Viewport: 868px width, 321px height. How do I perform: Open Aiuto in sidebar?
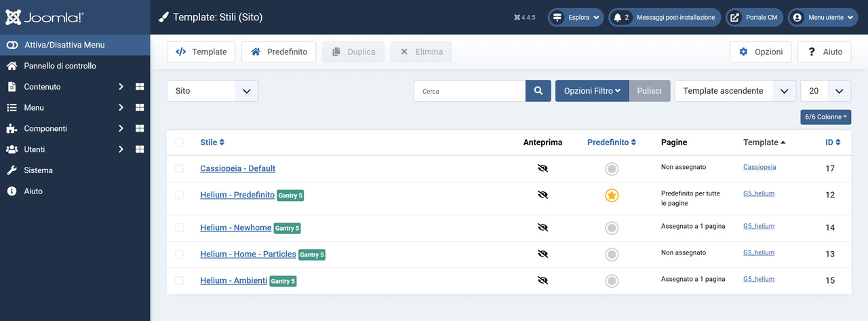point(75,191)
